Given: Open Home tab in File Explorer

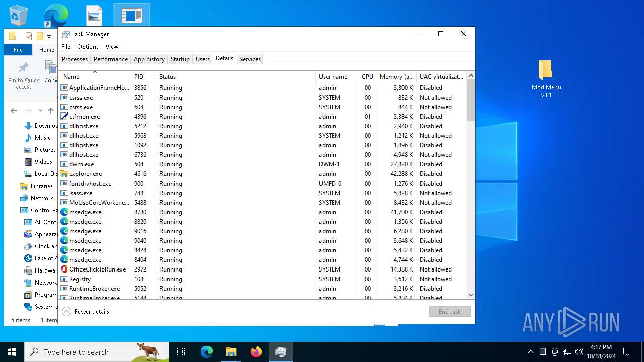Looking at the screenshot, I should click(47, 50).
